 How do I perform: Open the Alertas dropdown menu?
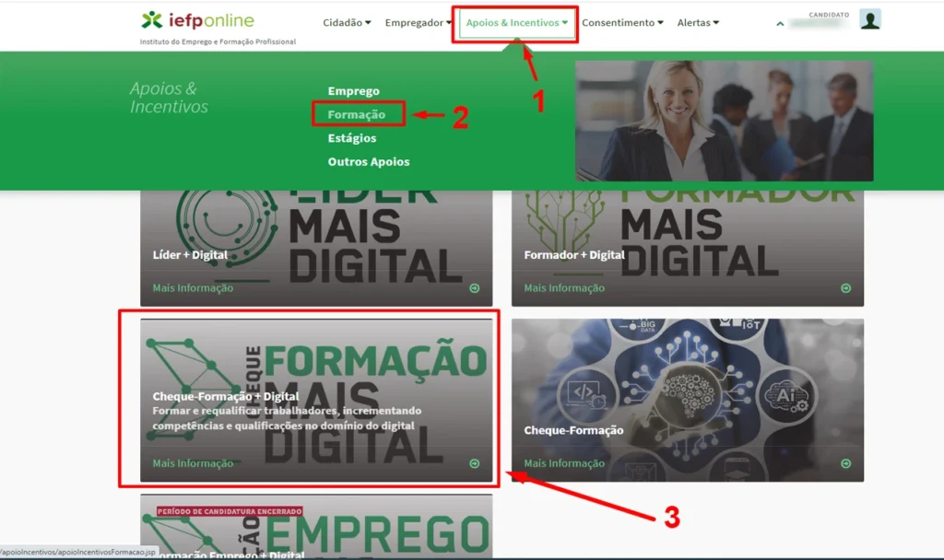point(698,22)
